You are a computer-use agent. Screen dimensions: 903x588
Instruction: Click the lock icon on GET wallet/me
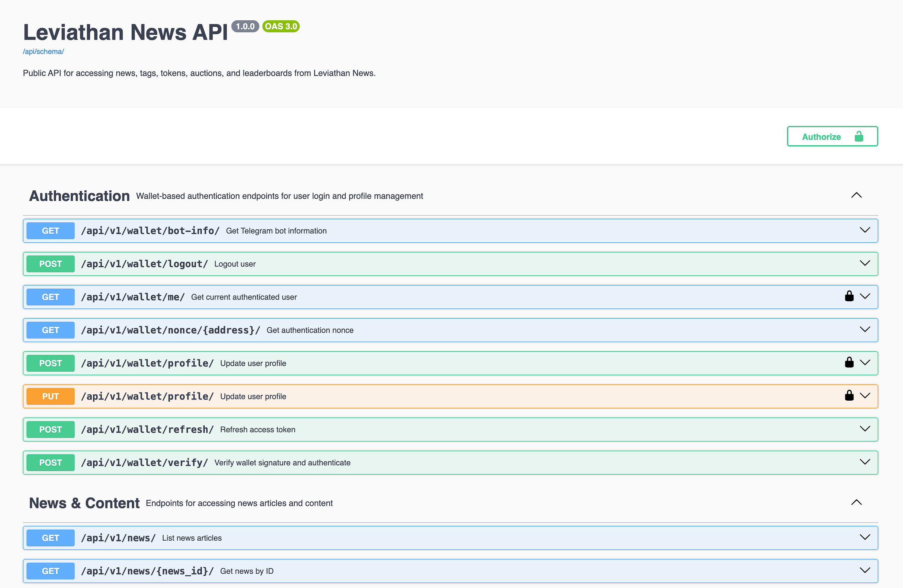[849, 296]
